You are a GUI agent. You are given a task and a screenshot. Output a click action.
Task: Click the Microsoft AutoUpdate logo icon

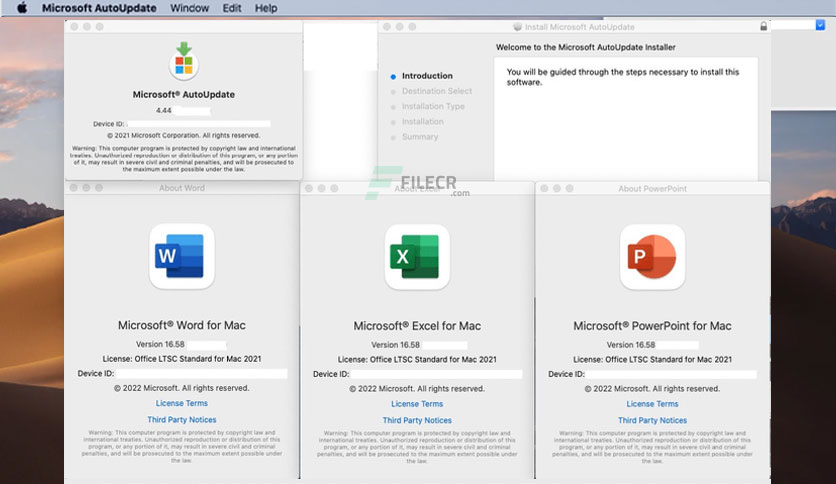[184, 60]
